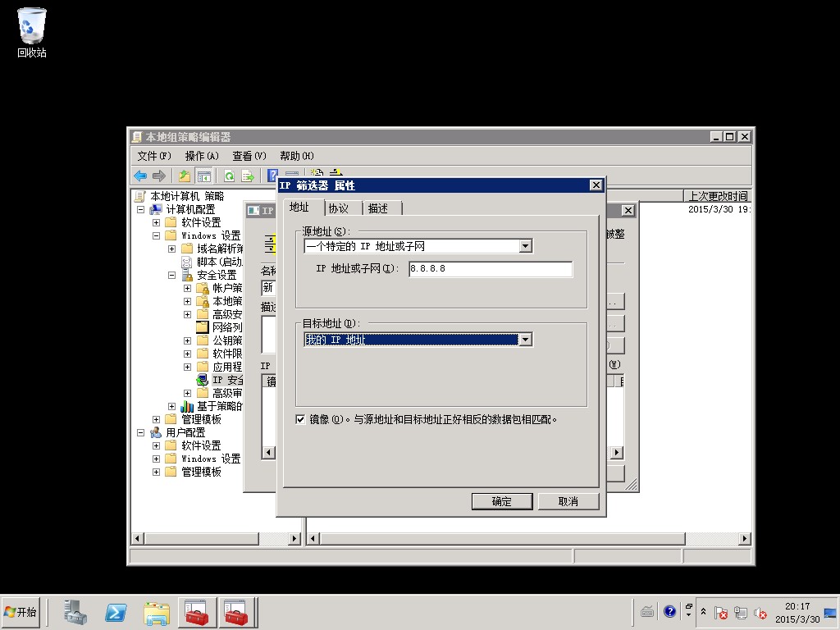Show hidden tray icons with the chevron
The width and height of the screenshot is (840, 630).
(x=703, y=611)
